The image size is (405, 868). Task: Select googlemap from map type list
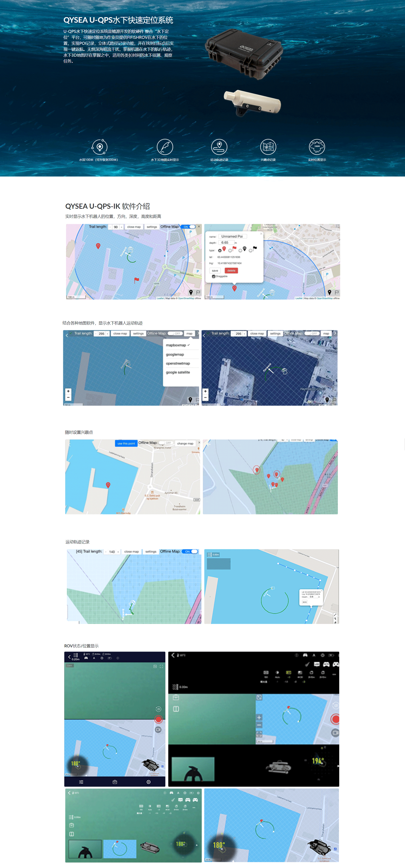175,355
